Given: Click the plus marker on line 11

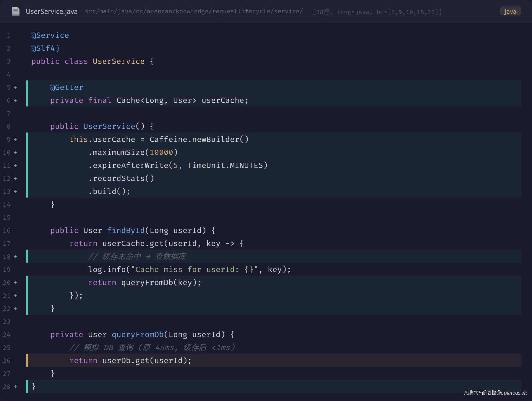Looking at the screenshot, I should (15, 166).
